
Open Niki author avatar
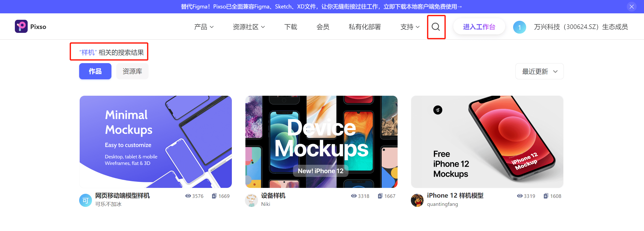click(x=251, y=200)
